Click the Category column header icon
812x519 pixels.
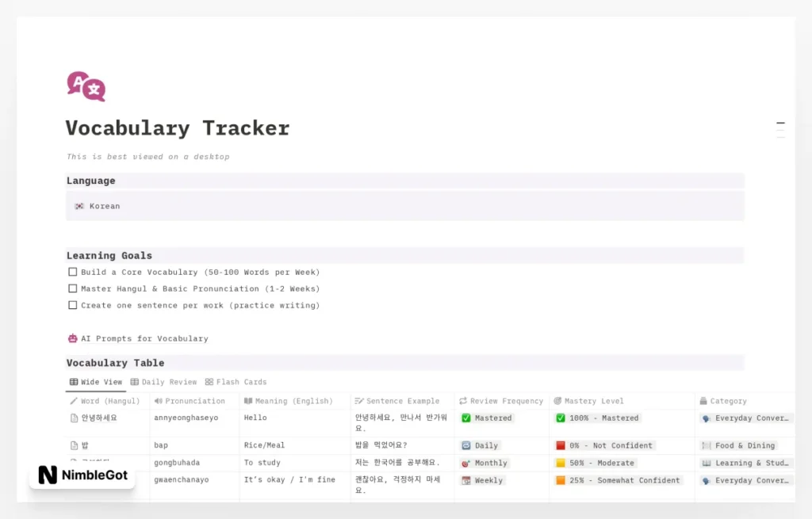[x=702, y=401]
